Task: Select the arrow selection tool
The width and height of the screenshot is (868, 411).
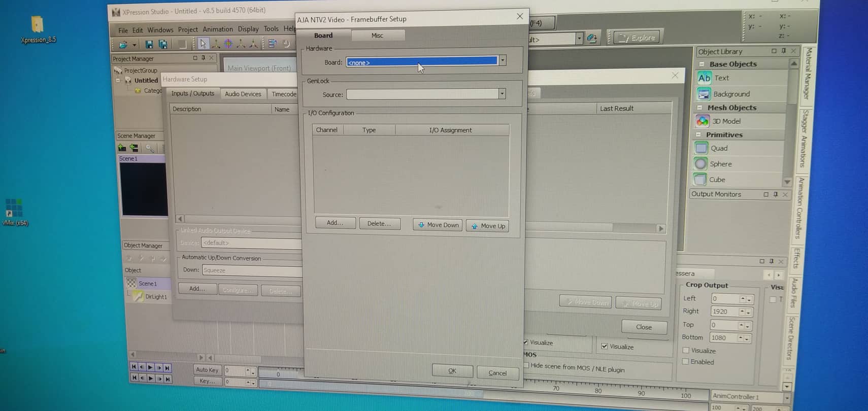Action: tap(203, 44)
